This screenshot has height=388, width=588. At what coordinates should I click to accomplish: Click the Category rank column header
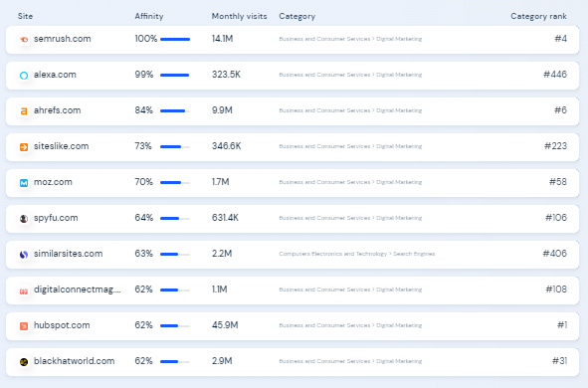click(538, 16)
